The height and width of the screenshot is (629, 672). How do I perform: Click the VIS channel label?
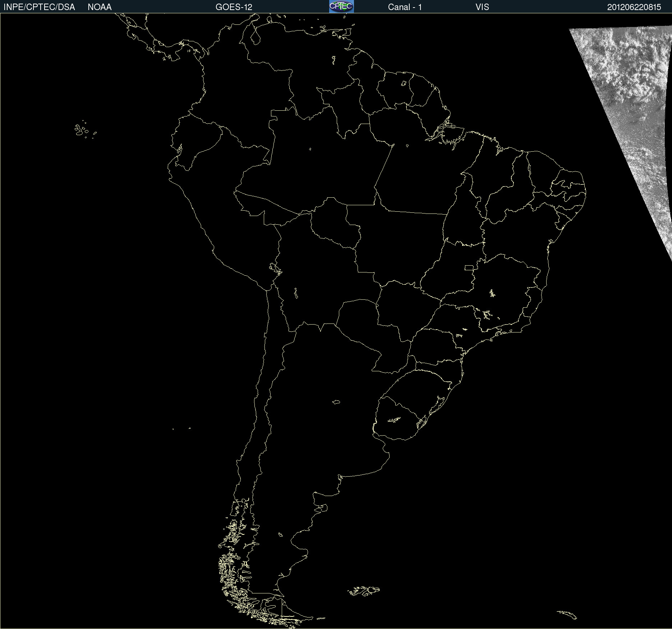pos(482,7)
